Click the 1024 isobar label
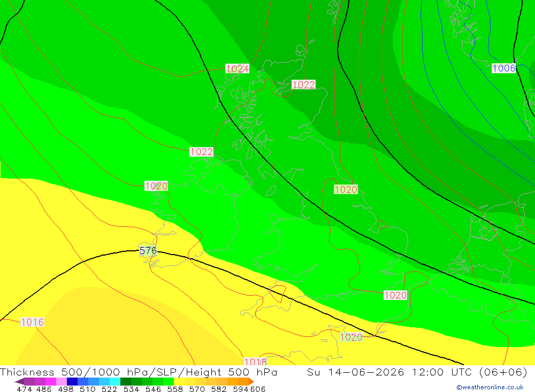This screenshot has height=392, width=535. pyautogui.click(x=237, y=68)
